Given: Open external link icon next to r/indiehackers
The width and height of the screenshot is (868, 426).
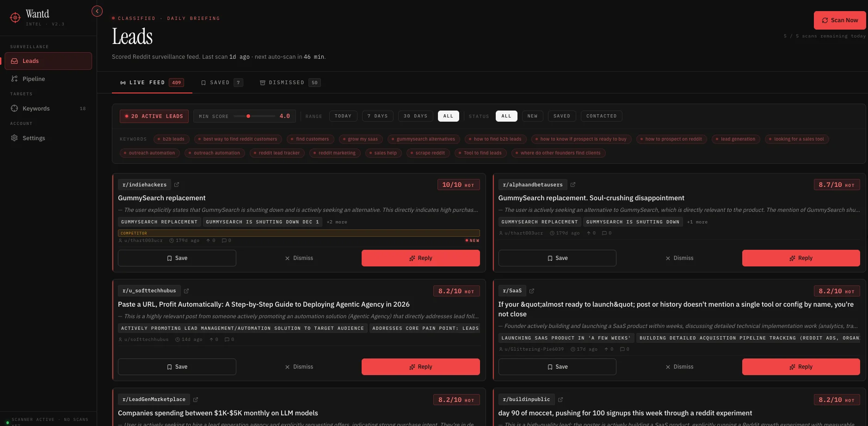Looking at the screenshot, I should click(177, 185).
